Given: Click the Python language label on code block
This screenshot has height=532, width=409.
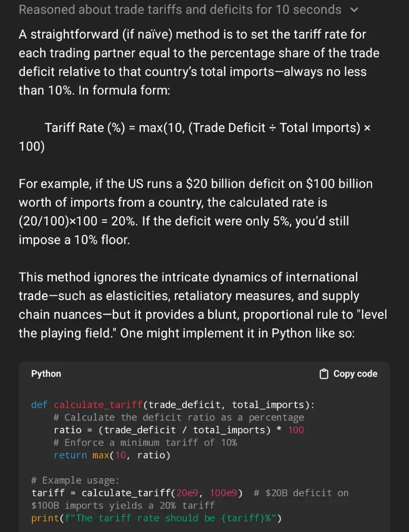Looking at the screenshot, I should point(46,374).
